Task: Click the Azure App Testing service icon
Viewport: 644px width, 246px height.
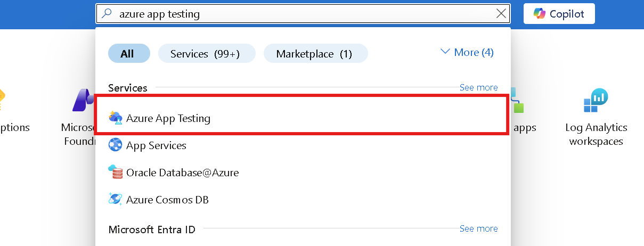Action: pos(116,118)
